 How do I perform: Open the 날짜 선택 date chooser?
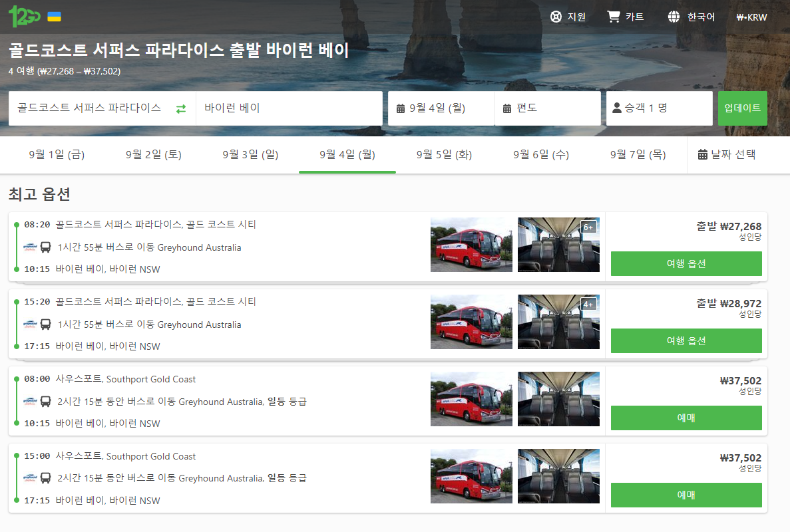click(727, 154)
